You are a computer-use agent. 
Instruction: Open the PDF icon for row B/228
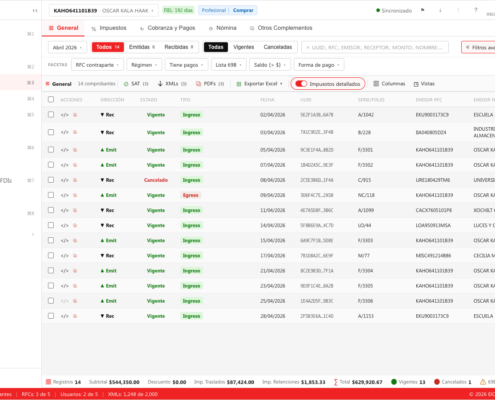[x=75, y=132]
